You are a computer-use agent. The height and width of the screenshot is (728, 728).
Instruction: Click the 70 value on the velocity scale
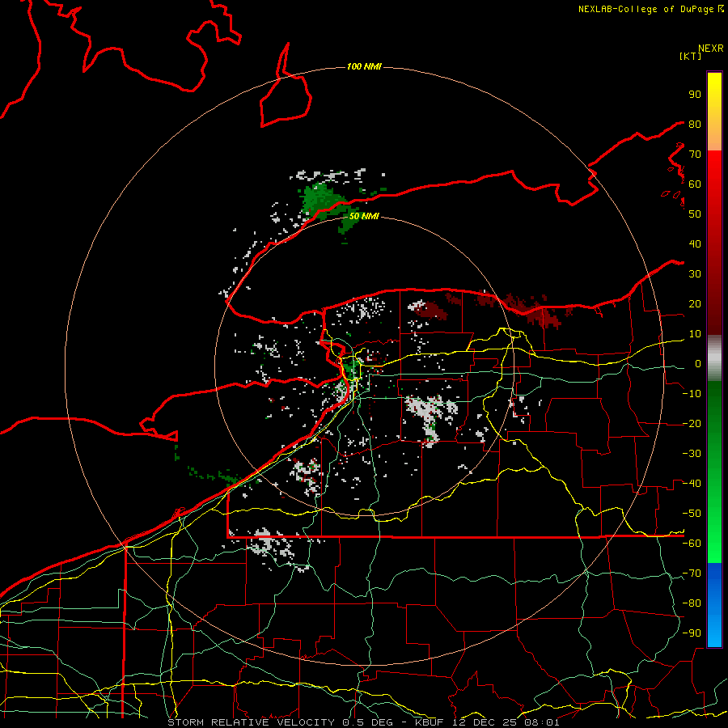point(695,154)
